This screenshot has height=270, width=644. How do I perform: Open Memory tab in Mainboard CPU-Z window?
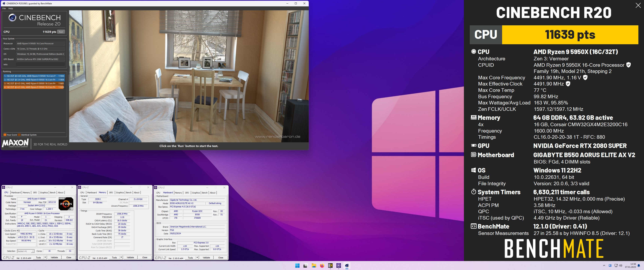[178, 193]
